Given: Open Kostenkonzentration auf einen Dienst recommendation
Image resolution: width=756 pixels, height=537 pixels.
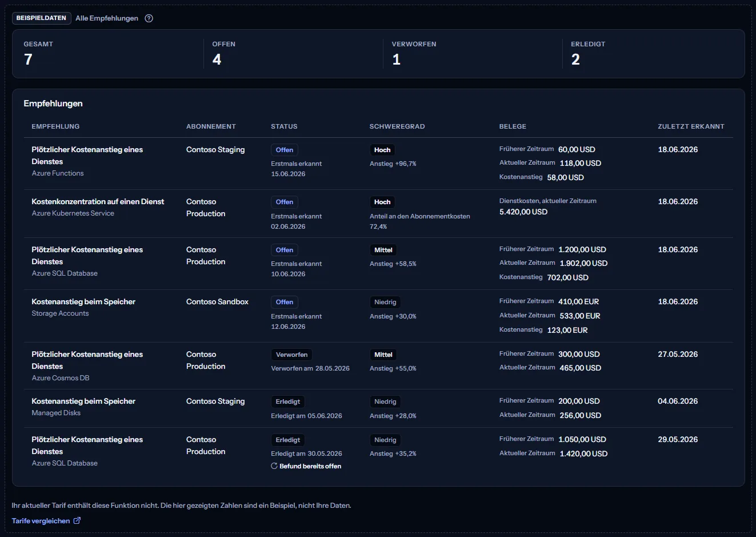Looking at the screenshot, I should [x=98, y=202].
